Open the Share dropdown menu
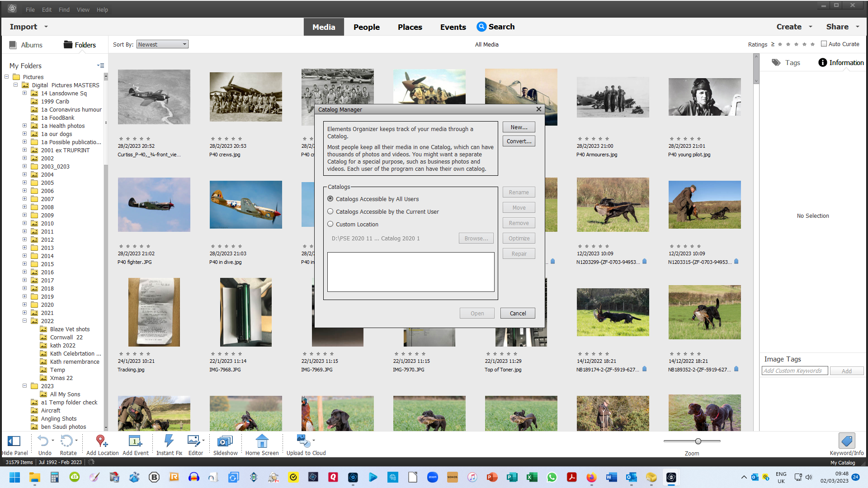Image resolution: width=868 pixels, height=488 pixels. (842, 27)
